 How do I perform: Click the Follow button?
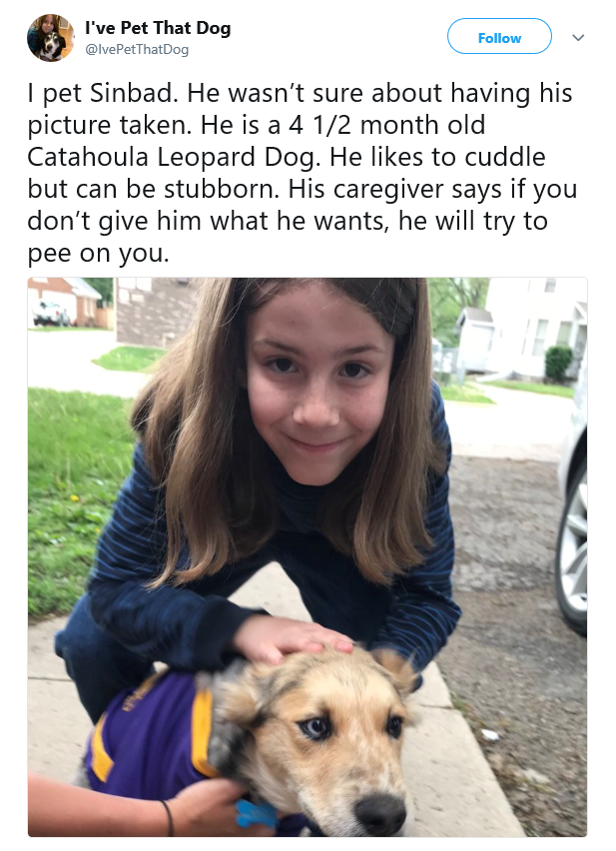tap(499, 36)
